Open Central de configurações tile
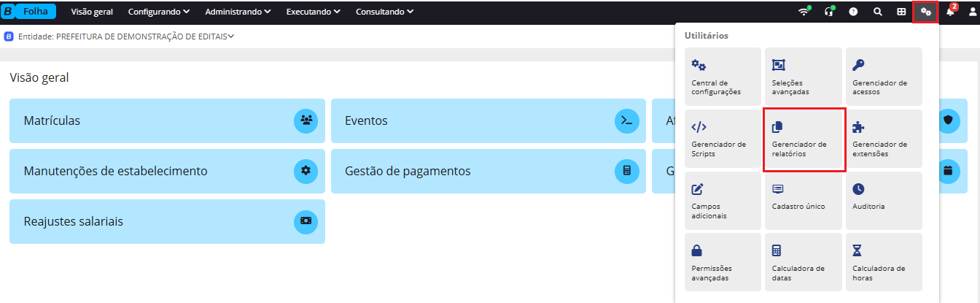The width and height of the screenshot is (980, 303). pyautogui.click(x=723, y=77)
